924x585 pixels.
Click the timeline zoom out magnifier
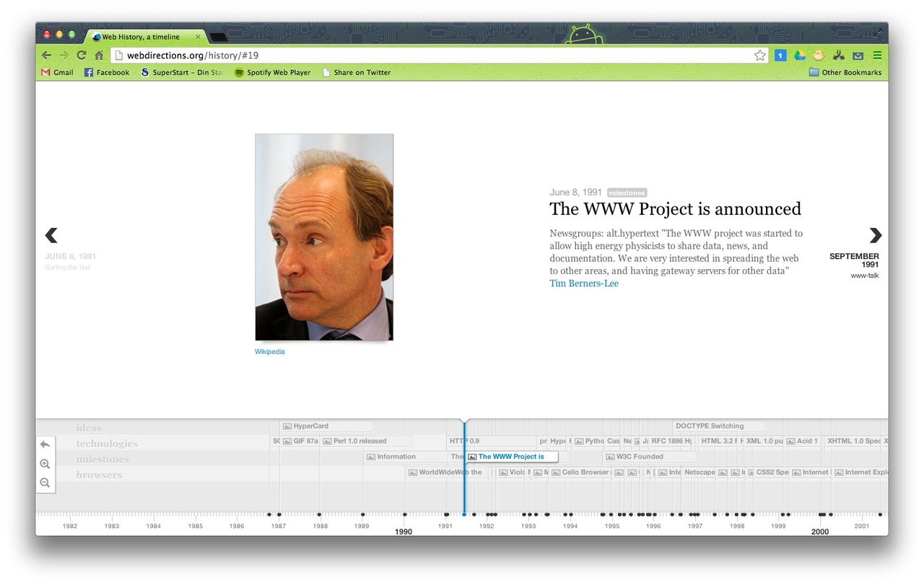(45, 483)
